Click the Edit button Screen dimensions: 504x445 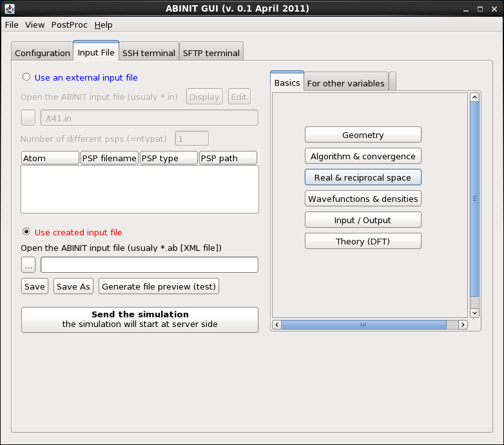239,97
